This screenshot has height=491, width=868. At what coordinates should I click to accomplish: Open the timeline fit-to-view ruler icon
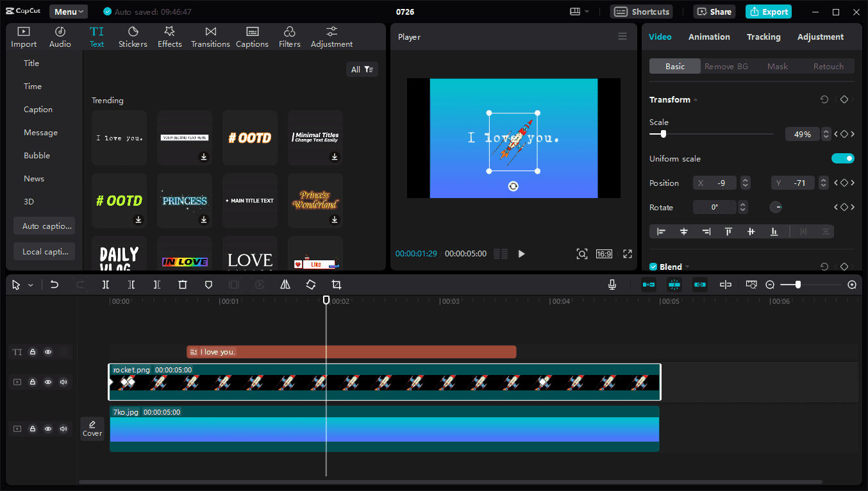(751, 285)
